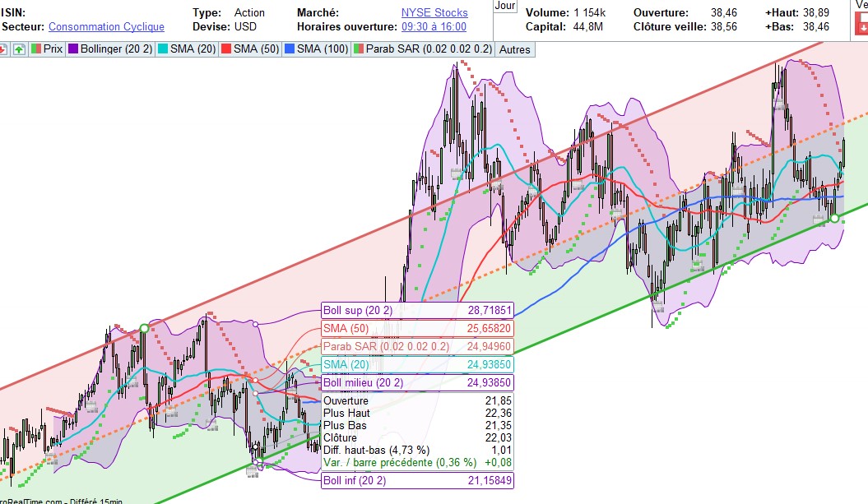Screen dimensions: 868x504
Task: Select the SMA (20) indicator tab
Action: [x=187, y=49]
